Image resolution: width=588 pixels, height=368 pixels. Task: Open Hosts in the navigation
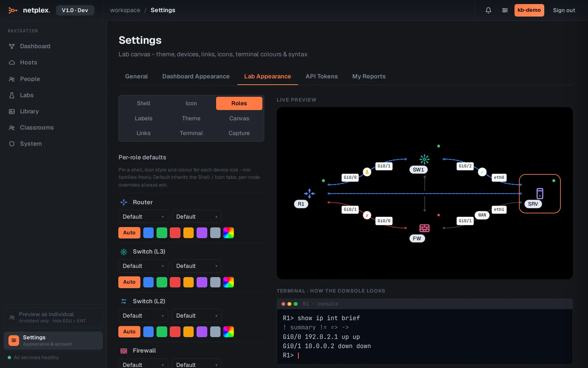[53, 63]
